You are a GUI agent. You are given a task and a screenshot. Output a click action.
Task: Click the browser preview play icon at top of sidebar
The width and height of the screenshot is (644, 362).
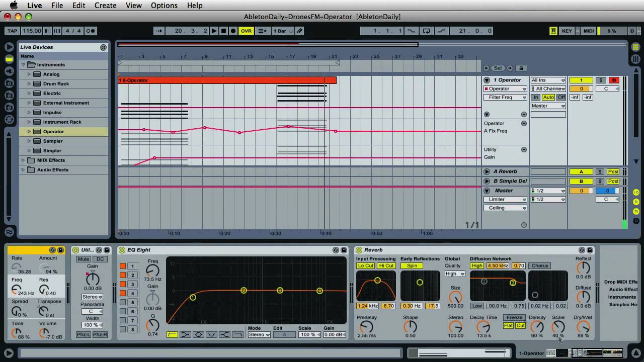point(9,47)
